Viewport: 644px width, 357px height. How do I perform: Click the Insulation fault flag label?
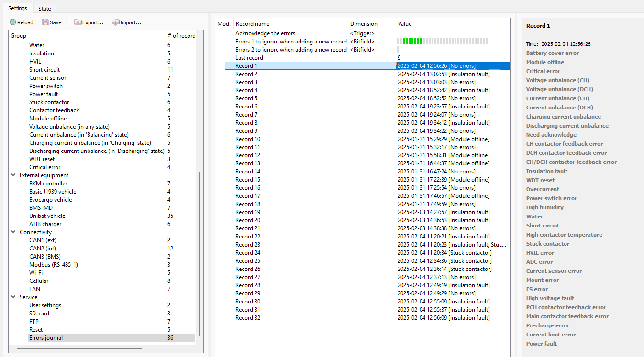(x=547, y=171)
